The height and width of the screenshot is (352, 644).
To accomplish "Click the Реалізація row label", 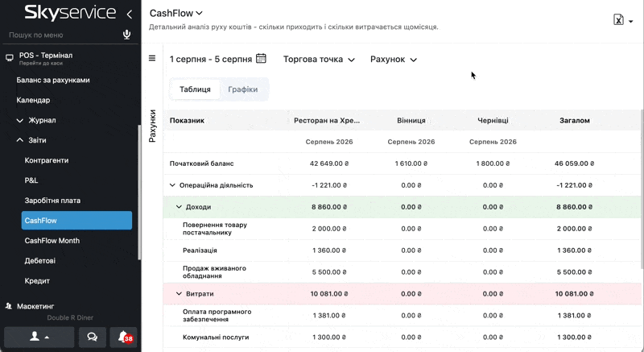I will (x=200, y=251).
